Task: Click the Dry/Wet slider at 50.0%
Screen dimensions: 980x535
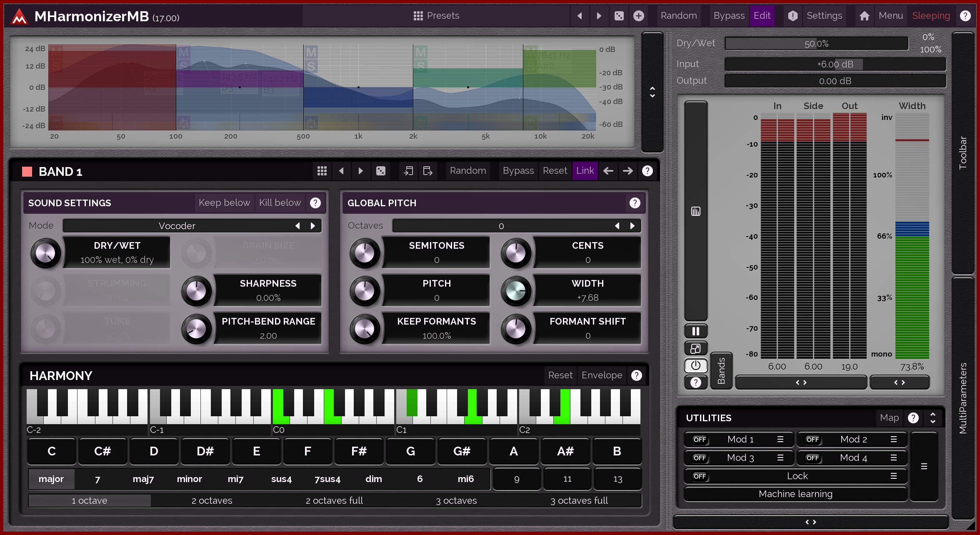Action: pyautogui.click(x=816, y=44)
